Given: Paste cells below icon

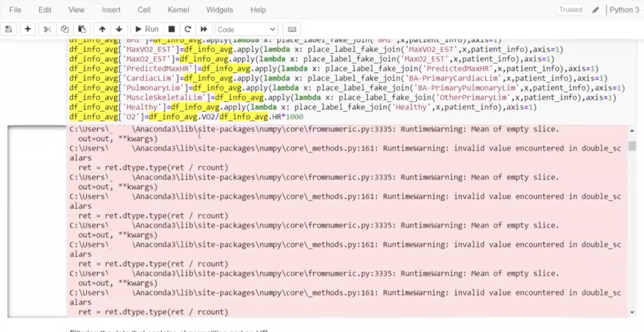Looking at the screenshot, I should pos(82,29).
